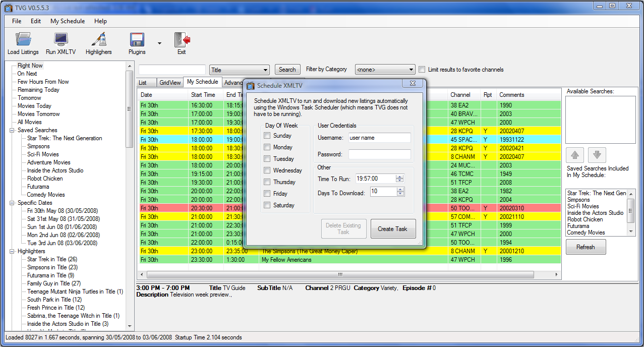
Task: Open the Load Listings toolbar icon
Action: pyautogui.click(x=23, y=40)
